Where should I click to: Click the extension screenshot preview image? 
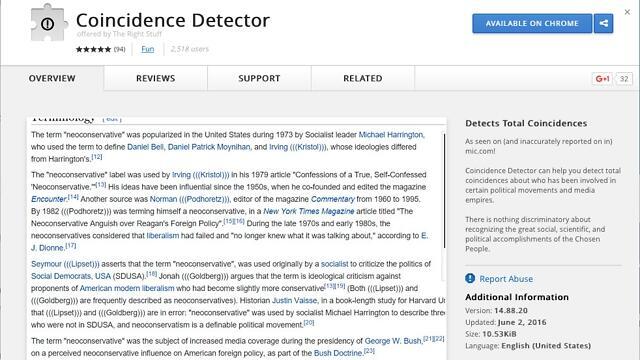click(237, 239)
